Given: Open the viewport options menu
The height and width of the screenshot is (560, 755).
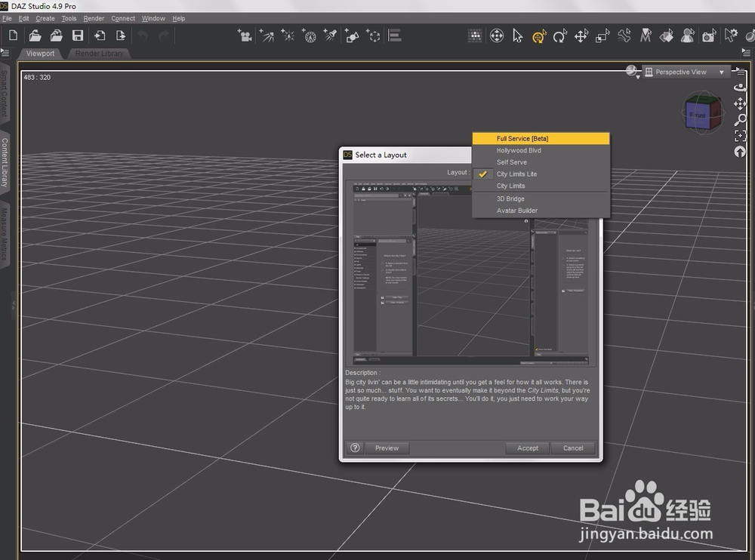Looking at the screenshot, I should click(740, 72).
